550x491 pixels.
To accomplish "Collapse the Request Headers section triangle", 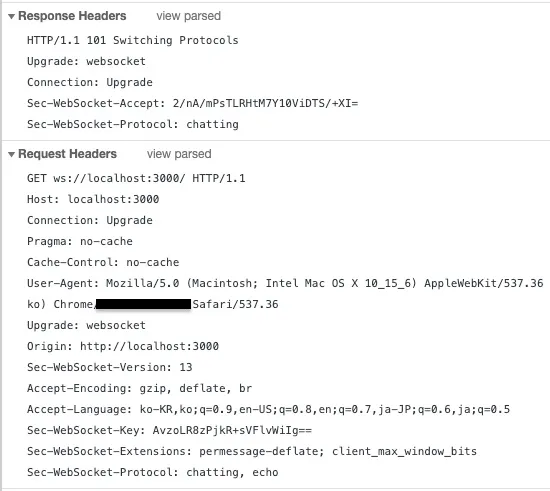I will [x=11, y=154].
